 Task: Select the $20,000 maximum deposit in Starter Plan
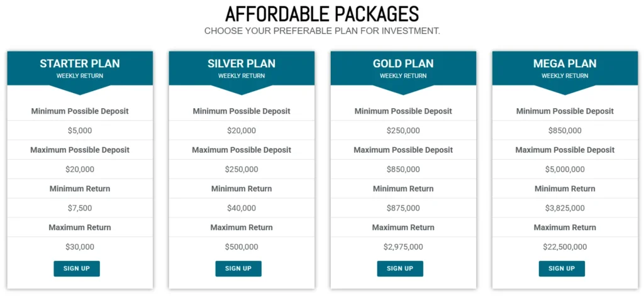[80, 169]
